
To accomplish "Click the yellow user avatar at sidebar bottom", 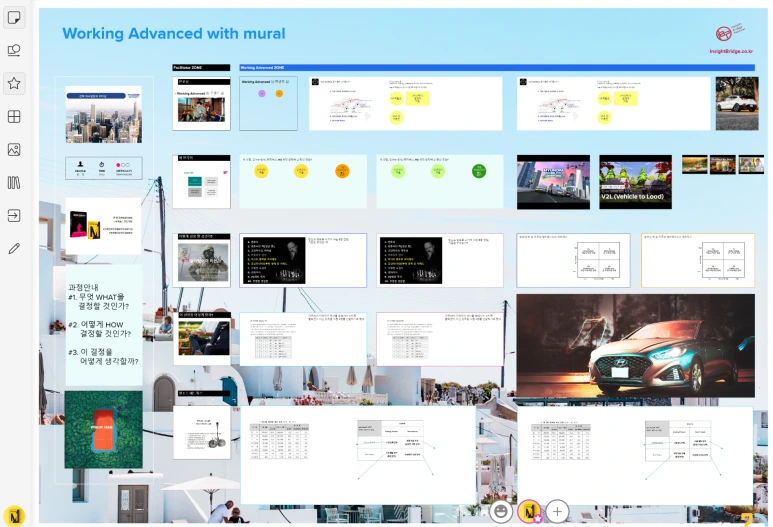I will tap(14, 516).
